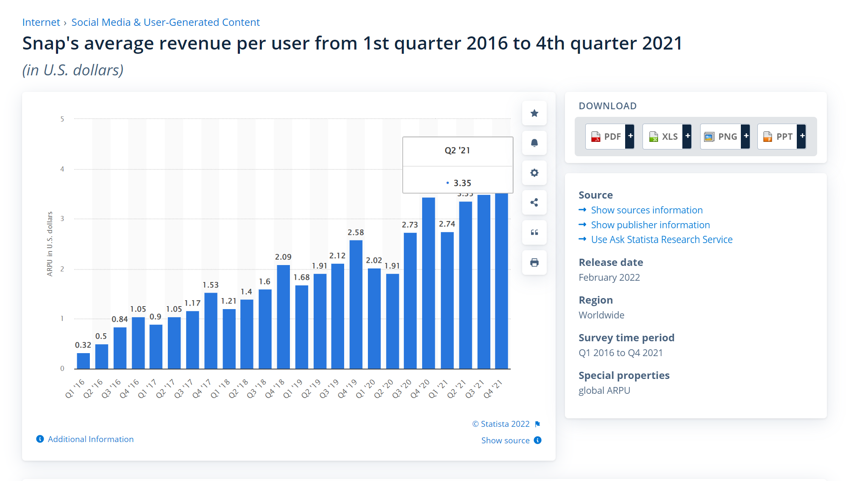Click Use Ask Statista Research Service

click(661, 240)
